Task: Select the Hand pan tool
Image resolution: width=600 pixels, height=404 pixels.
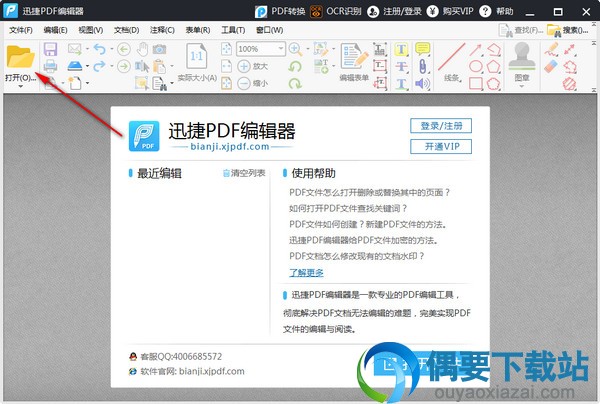Action: pyautogui.click(x=142, y=49)
